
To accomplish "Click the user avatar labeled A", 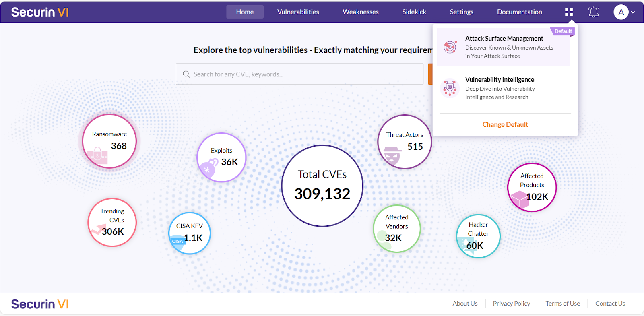I will tap(621, 12).
